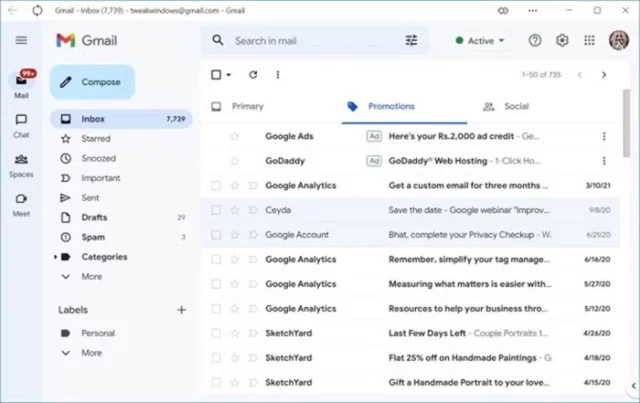Click the side panel collapse arrow
Screen dimensions: 640x403
(x=633, y=385)
